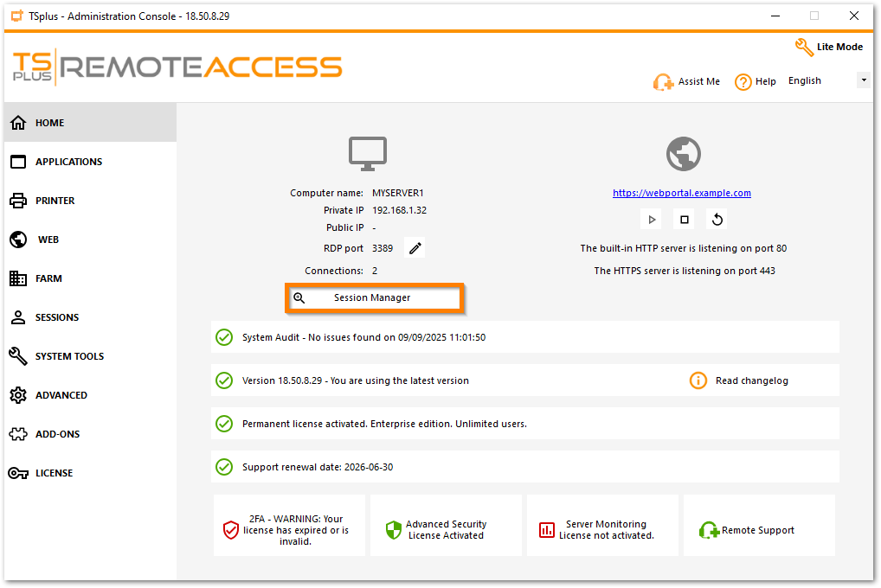Click the System Audit status row
The height and width of the screenshot is (588, 881).
524,337
